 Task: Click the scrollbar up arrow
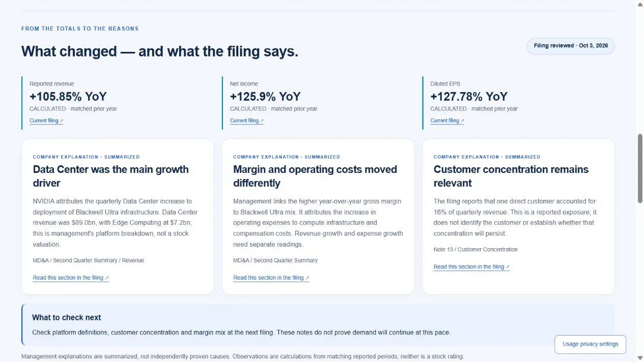click(x=640, y=4)
